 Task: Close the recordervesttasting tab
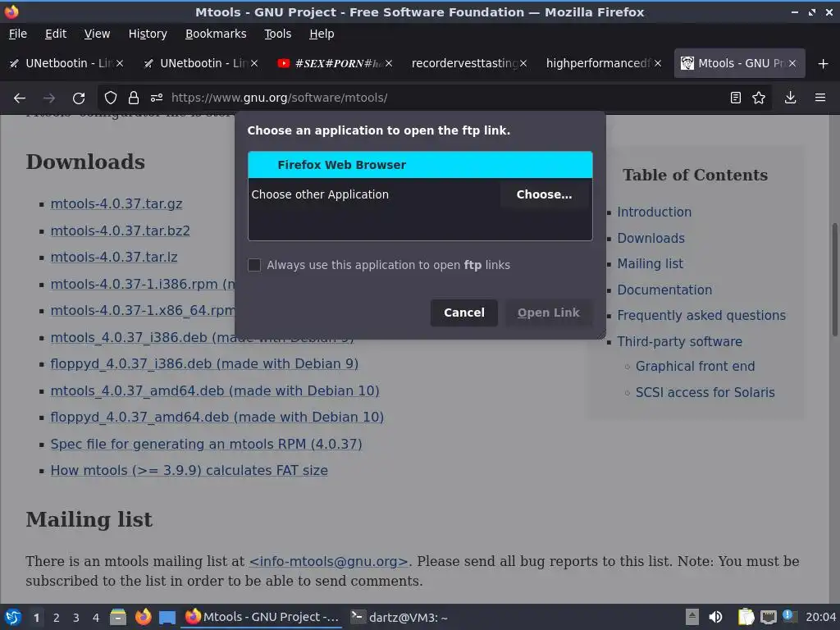[x=523, y=63]
